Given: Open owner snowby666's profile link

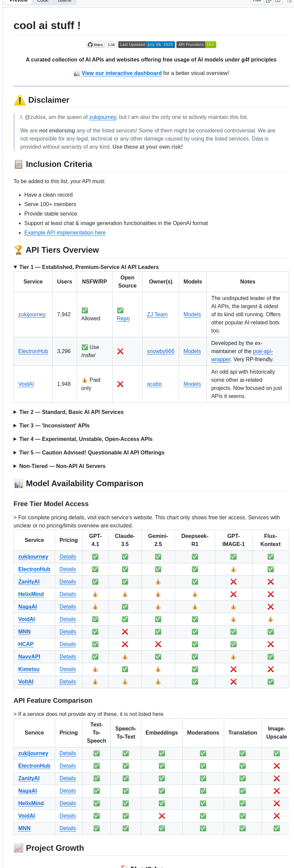Looking at the screenshot, I should [161, 351].
